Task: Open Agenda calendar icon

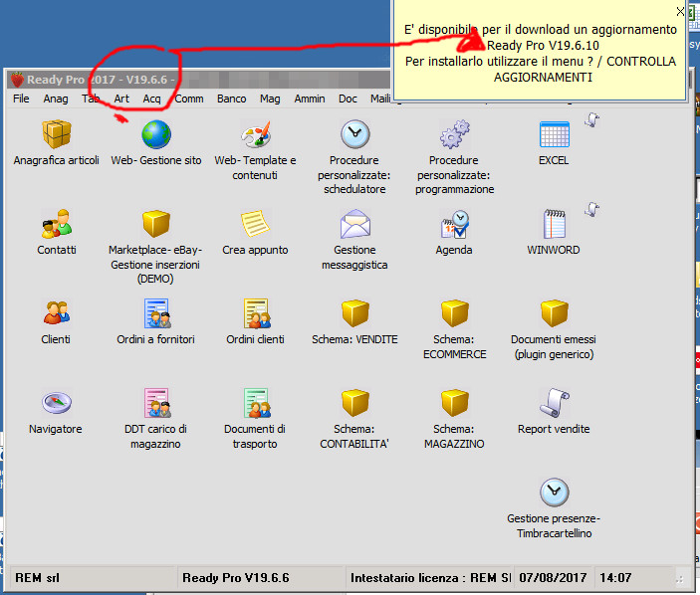Action: pyautogui.click(x=454, y=224)
